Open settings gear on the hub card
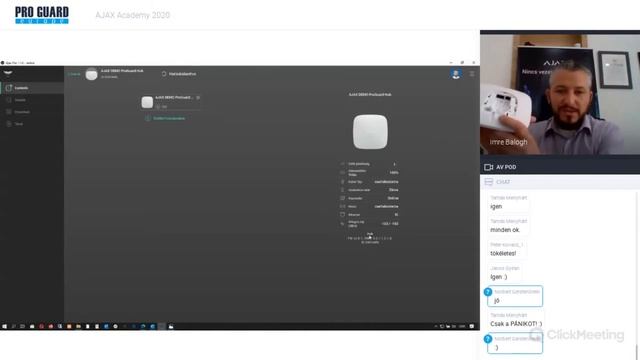Viewport: 640px width, 360px height. 198,98
